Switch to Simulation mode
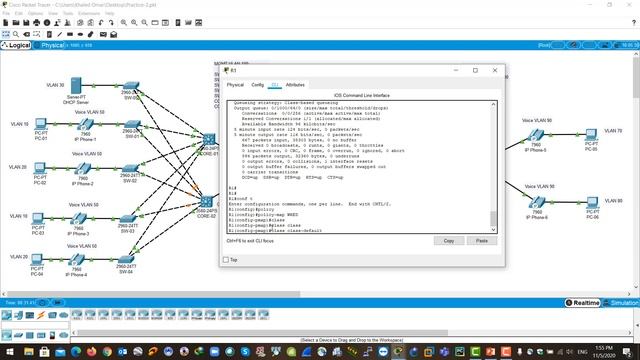 (621, 303)
